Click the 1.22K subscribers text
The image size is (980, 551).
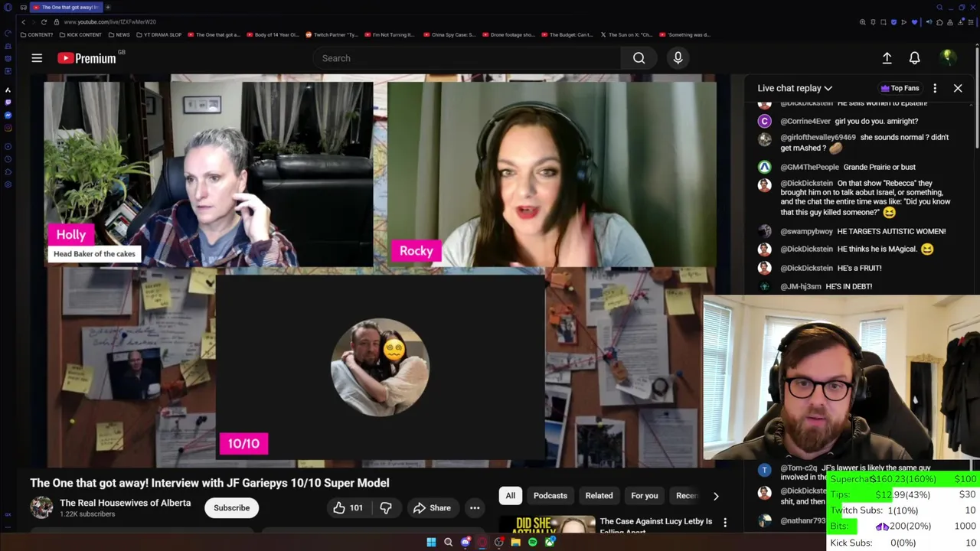(87, 514)
